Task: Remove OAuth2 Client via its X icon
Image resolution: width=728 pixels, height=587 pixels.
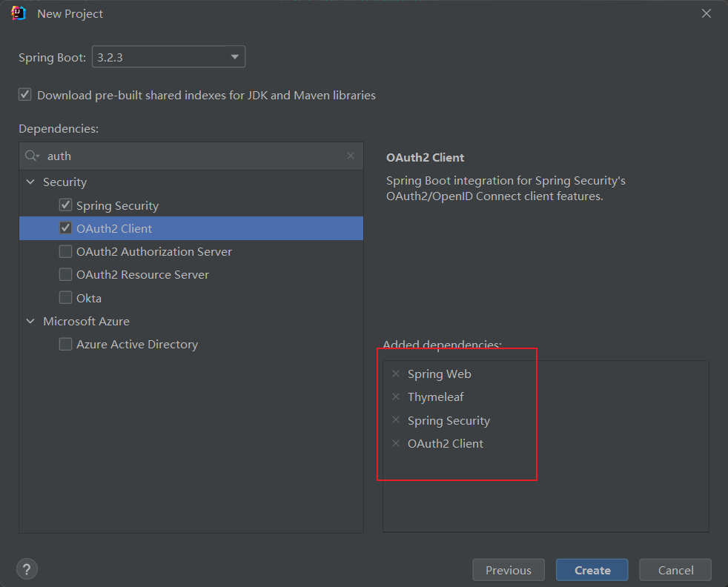Action: [x=395, y=443]
